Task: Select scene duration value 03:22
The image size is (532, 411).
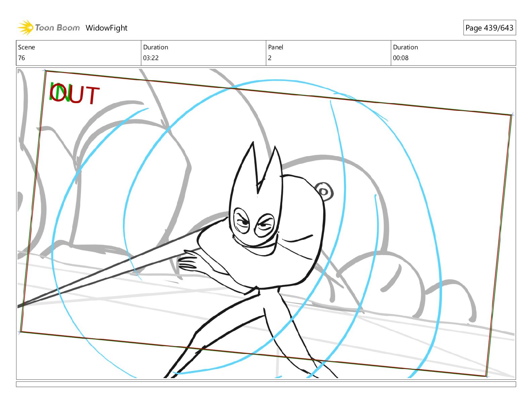Action: pos(151,58)
